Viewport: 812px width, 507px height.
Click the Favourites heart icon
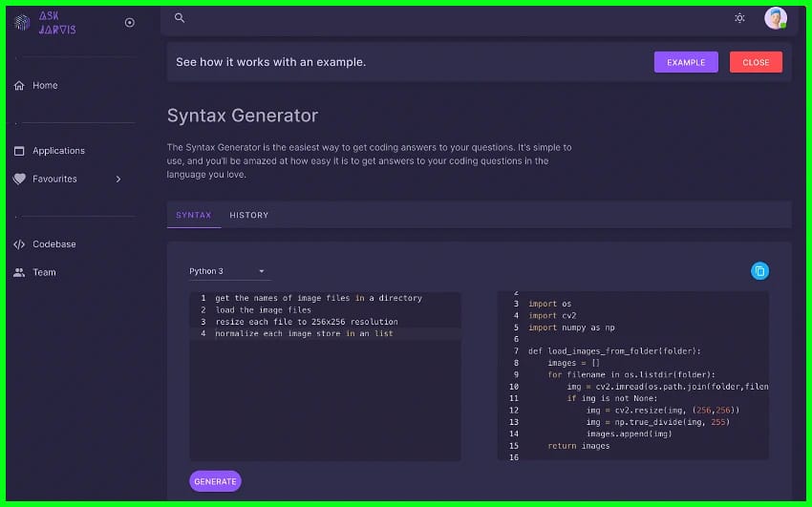coord(19,179)
